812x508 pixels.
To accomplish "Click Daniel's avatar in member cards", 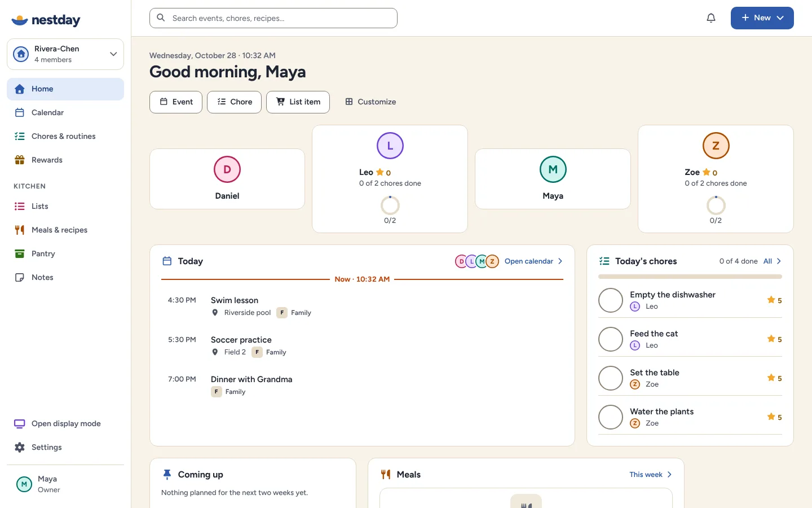I will point(227,169).
